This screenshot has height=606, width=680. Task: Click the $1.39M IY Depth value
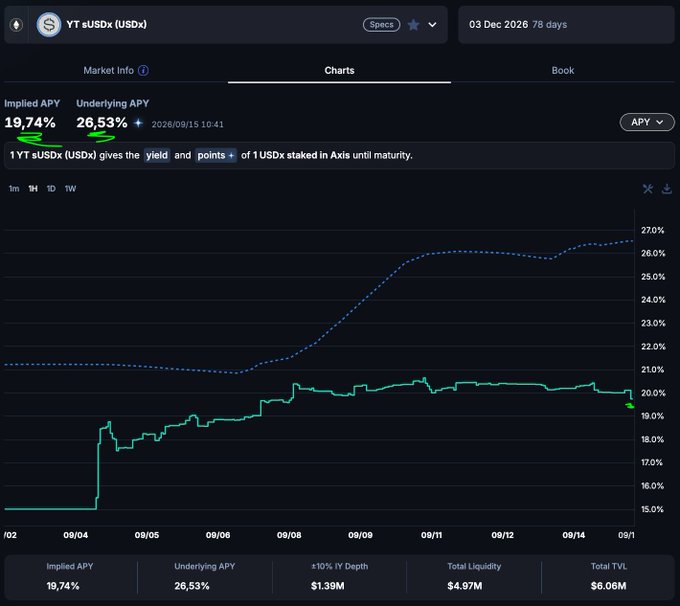tap(327, 586)
